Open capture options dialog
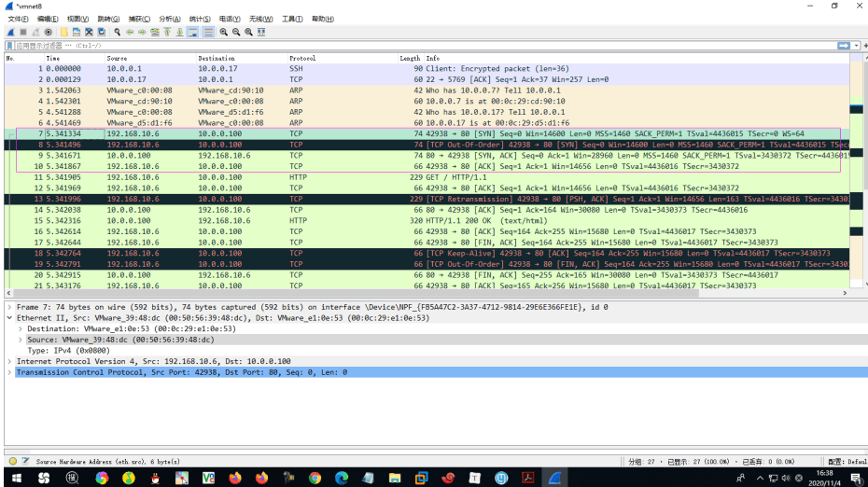868x487 pixels. pyautogui.click(x=49, y=32)
